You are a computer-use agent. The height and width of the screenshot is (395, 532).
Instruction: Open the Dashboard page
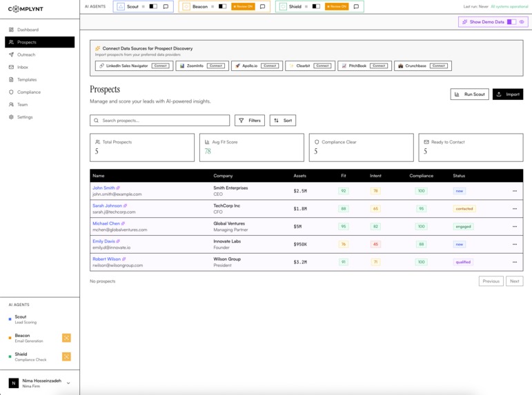pos(40,30)
